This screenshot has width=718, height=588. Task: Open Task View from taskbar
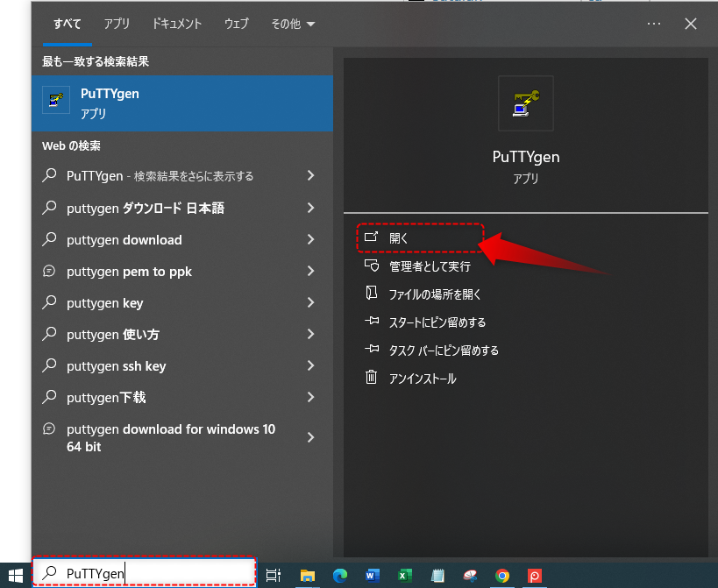274,575
